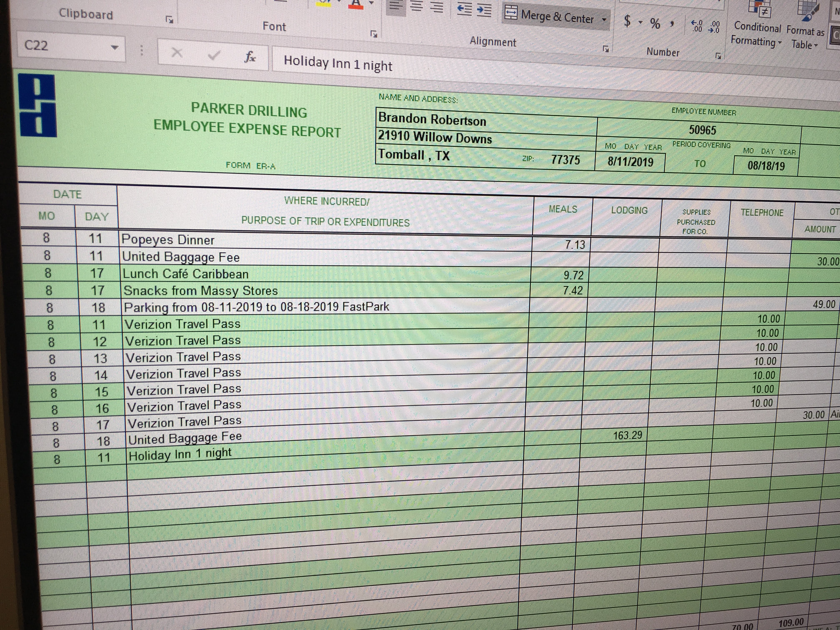
Task: Select the 9.72 meals amount cell
Action: click(560, 275)
